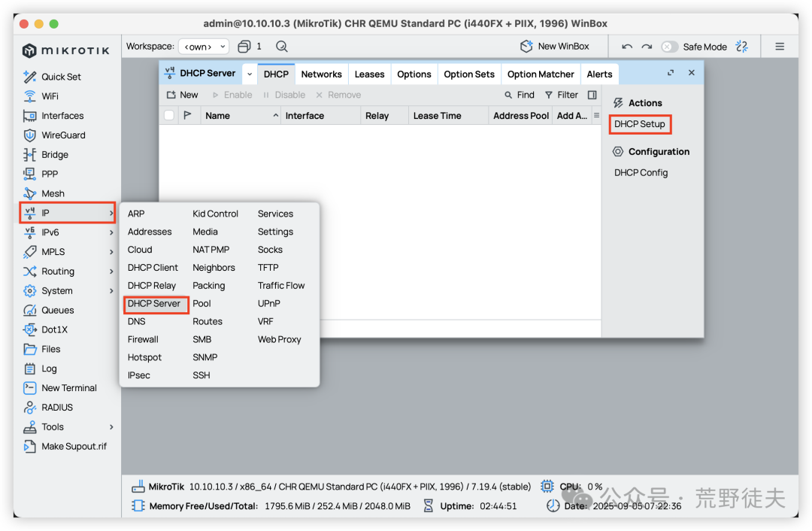This screenshot has width=812, height=531.
Task: Choose DHCP Client from the IP menu
Action: (x=153, y=268)
